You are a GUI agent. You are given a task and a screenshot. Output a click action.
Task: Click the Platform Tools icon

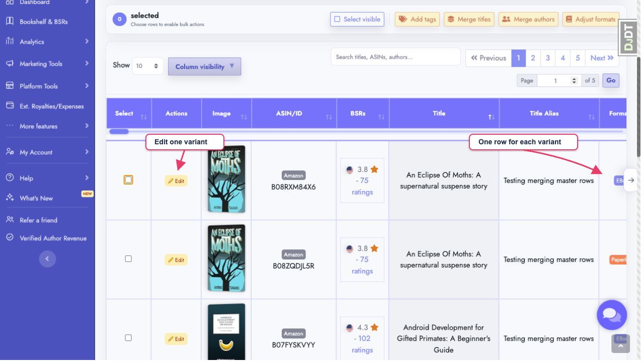pos(10,85)
